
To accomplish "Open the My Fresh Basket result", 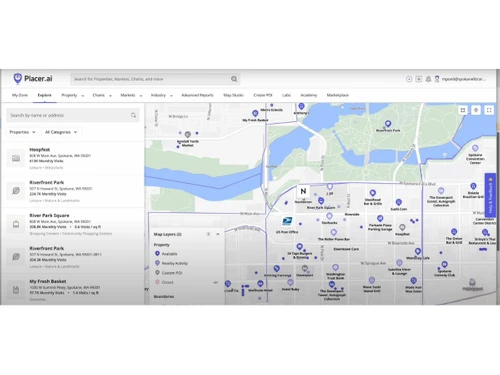I will (73, 290).
